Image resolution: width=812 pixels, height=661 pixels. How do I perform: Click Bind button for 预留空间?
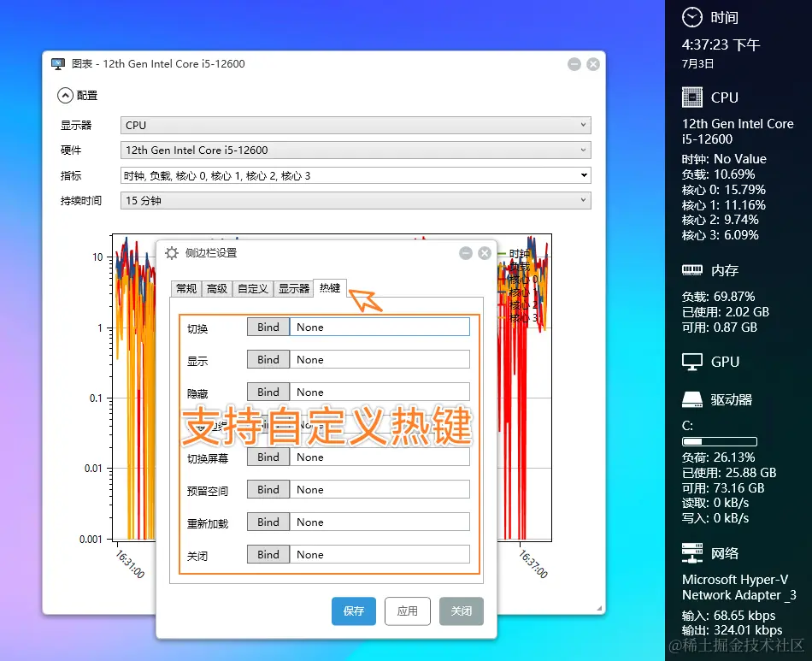click(268, 490)
